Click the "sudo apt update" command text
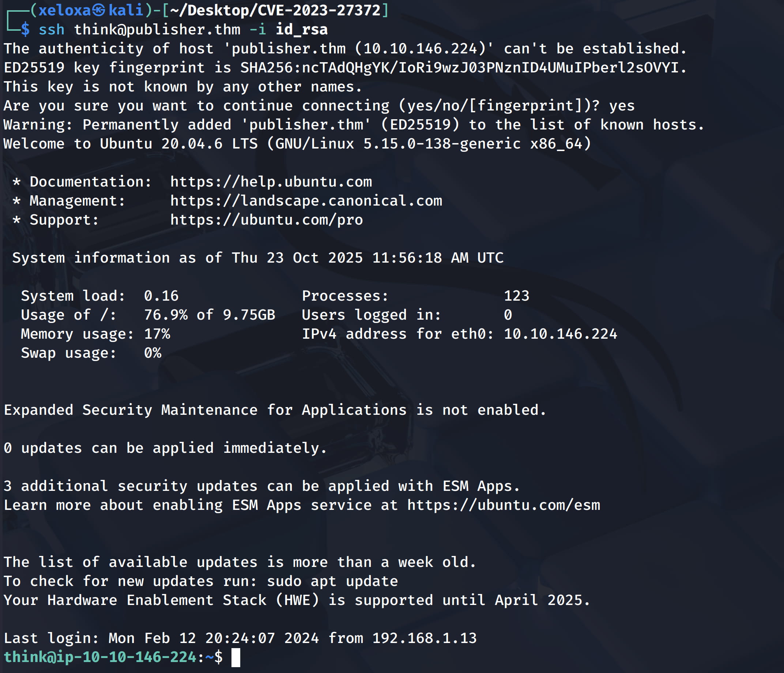The width and height of the screenshot is (784, 673). pyautogui.click(x=332, y=581)
